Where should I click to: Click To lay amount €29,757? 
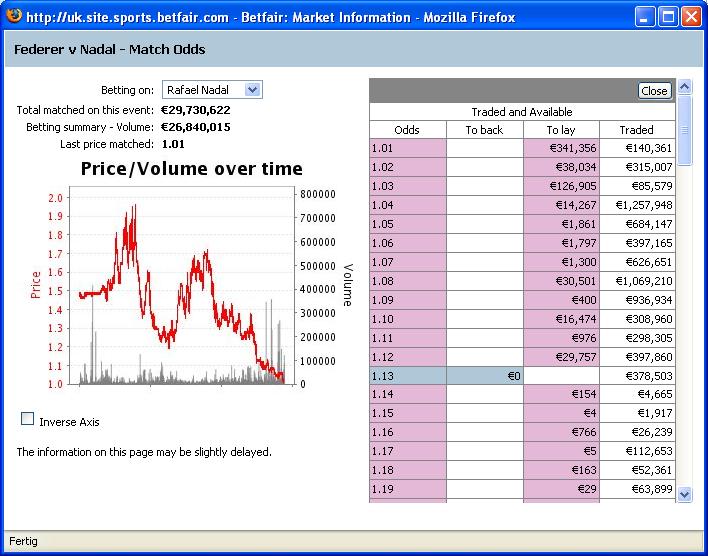click(x=561, y=357)
